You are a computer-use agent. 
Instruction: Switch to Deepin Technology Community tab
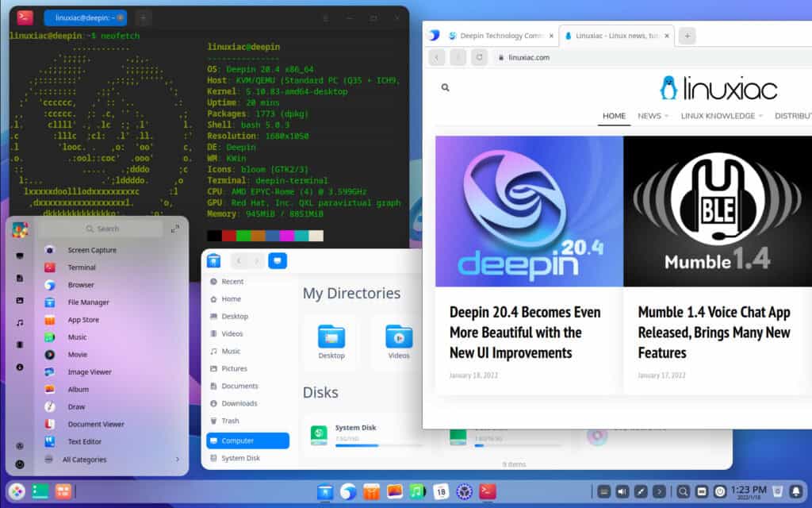point(501,36)
